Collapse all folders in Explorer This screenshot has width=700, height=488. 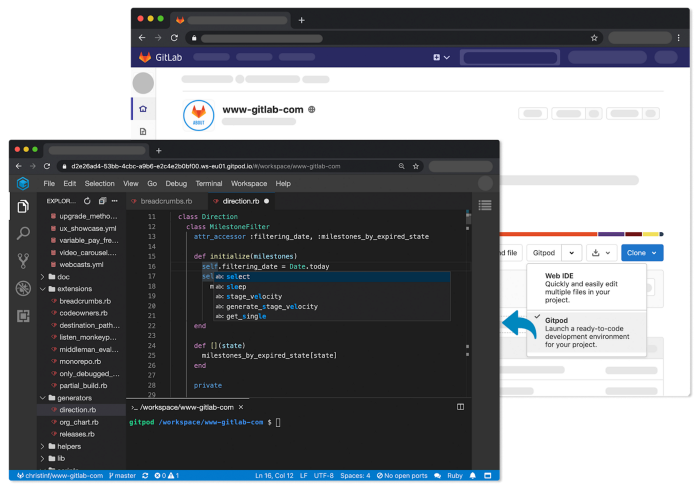102,201
